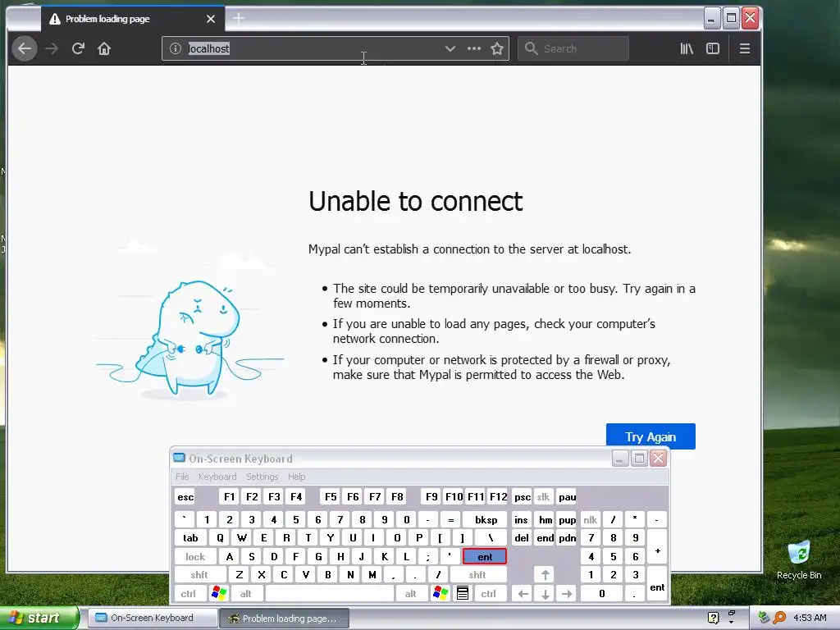Toggle the nlk num lock key
The width and height of the screenshot is (840, 630).
click(x=591, y=519)
